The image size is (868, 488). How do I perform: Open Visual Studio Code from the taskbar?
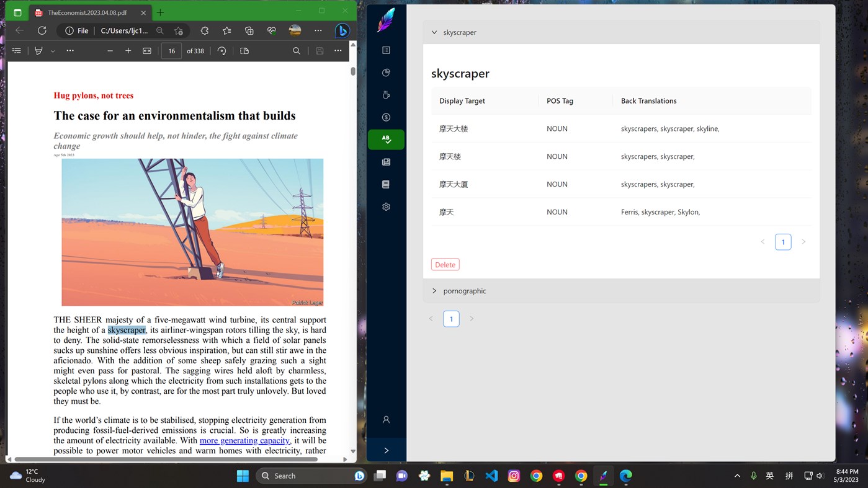tap(491, 476)
